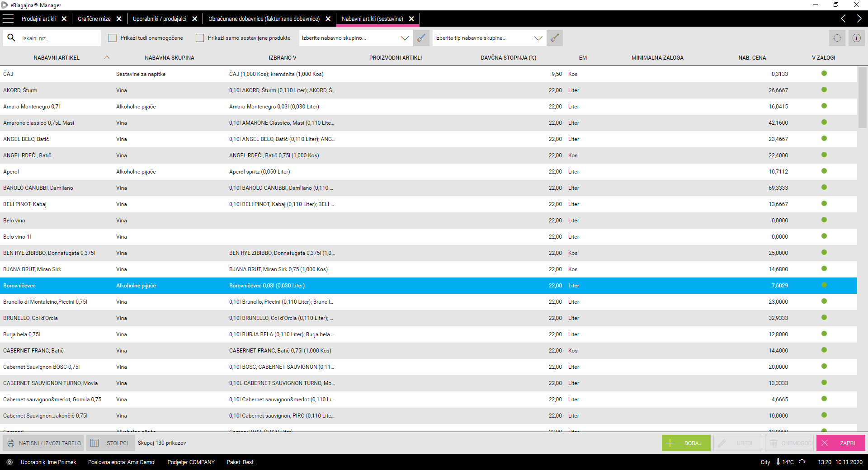Click the pink ZAPRI button
Screen dimensions: 868x470
click(841, 443)
